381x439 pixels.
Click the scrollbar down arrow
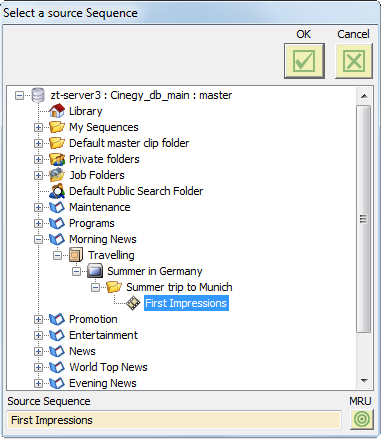[x=364, y=380]
